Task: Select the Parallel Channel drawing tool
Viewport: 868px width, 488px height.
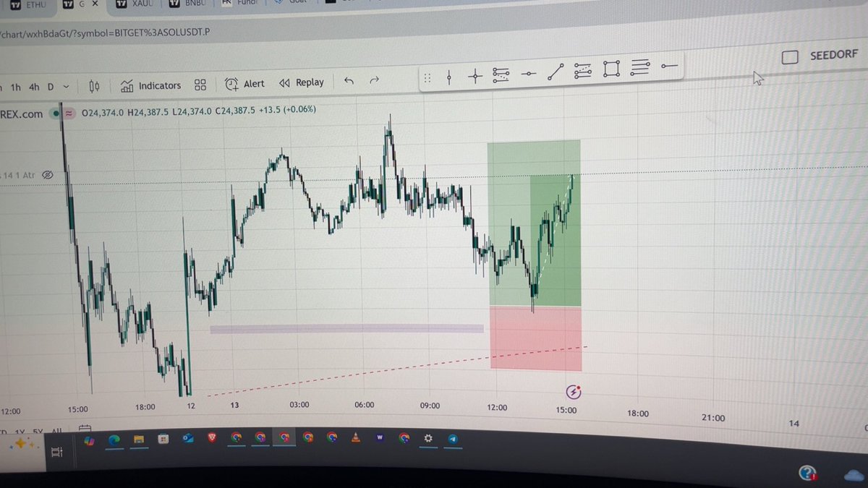Action: (582, 72)
